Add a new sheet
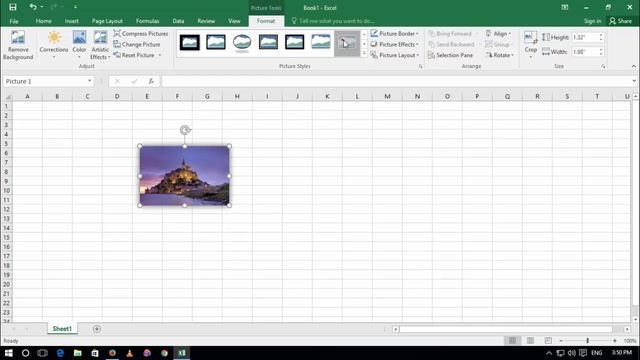The height and width of the screenshot is (360, 640). (x=97, y=329)
